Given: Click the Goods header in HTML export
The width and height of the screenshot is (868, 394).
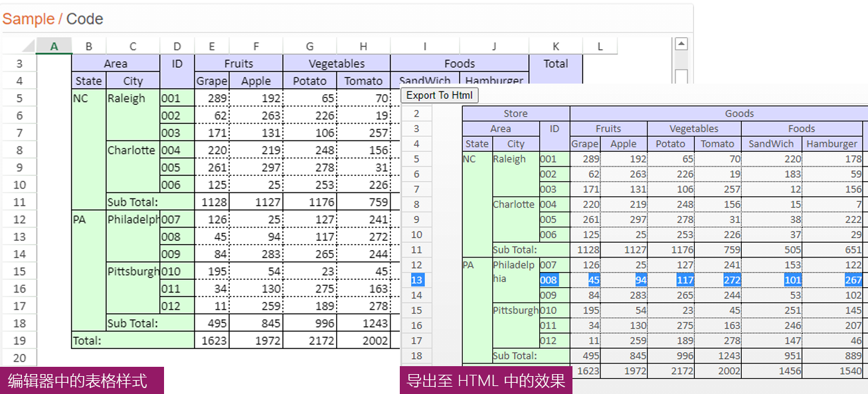Looking at the screenshot, I should click(719, 113).
